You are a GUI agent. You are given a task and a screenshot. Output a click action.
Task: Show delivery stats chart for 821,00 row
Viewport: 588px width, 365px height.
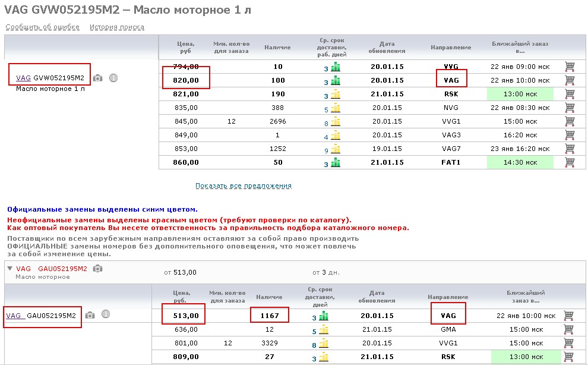[336, 95]
